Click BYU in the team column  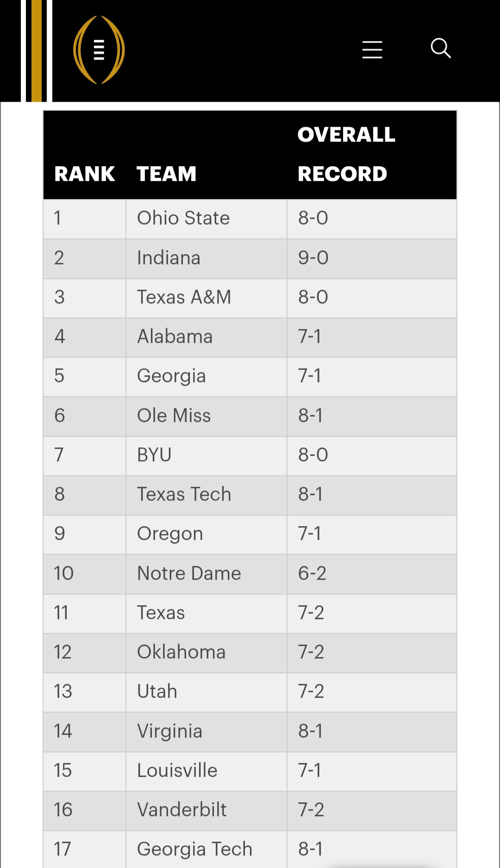point(154,455)
